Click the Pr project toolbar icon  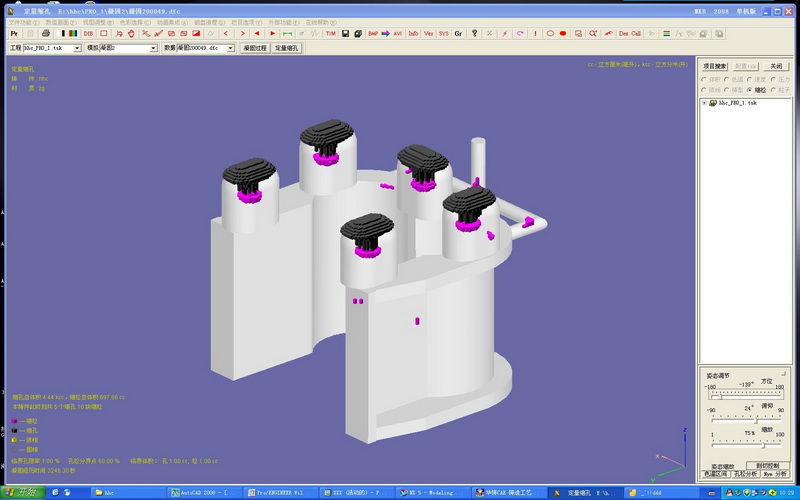[x=14, y=33]
